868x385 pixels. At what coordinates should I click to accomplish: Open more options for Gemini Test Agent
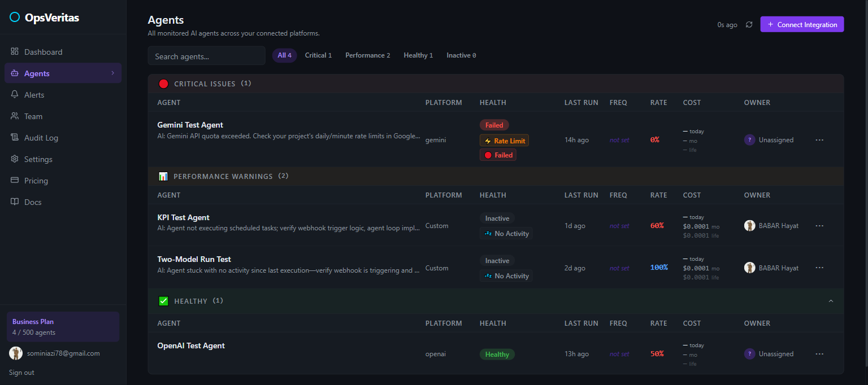(819, 140)
